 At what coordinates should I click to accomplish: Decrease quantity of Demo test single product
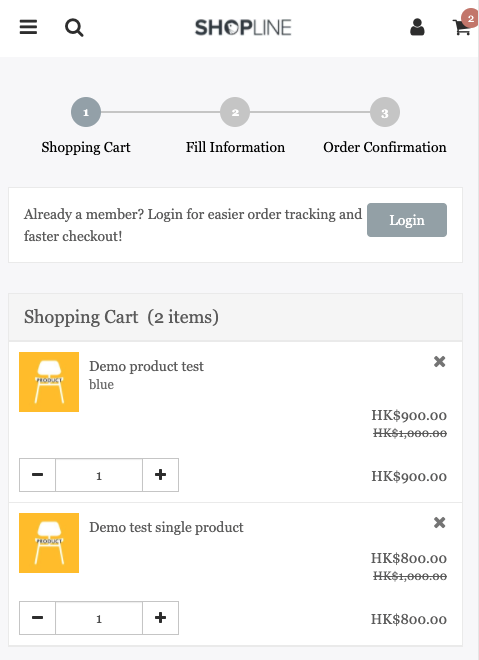coord(37,618)
